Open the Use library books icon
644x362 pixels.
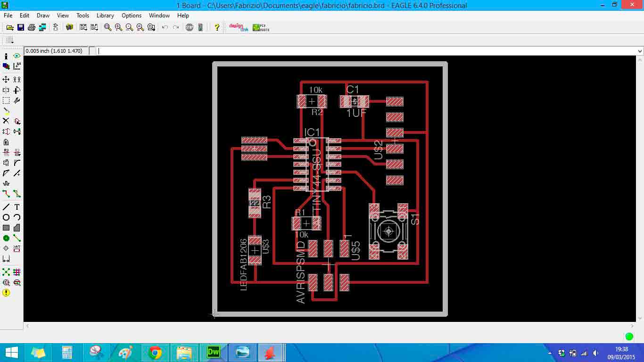(69, 27)
